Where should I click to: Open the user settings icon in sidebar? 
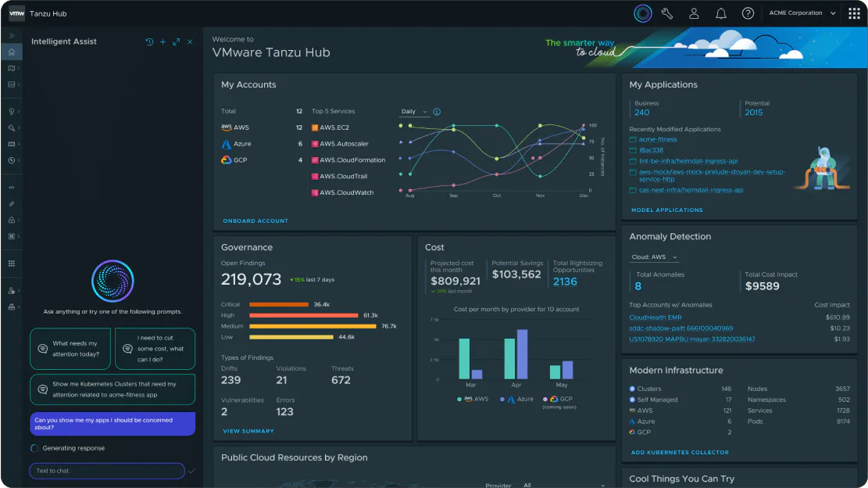coord(11,291)
